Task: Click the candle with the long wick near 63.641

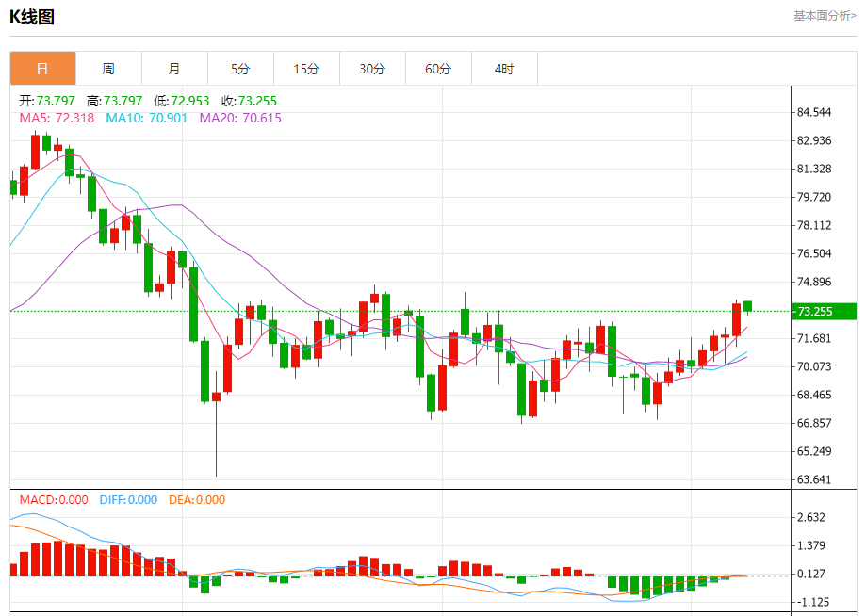Action: [x=216, y=424]
